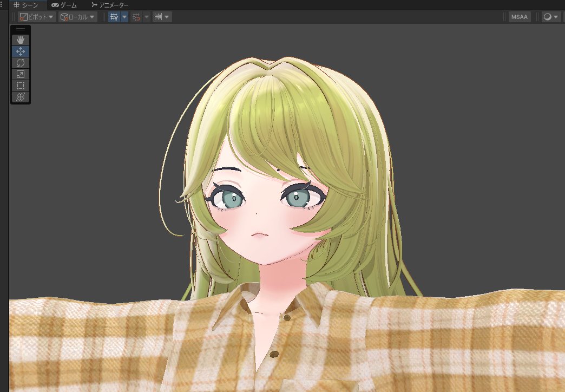Click the grid axis dropdown arrow
Screen dimensions: 565x392
(124, 17)
